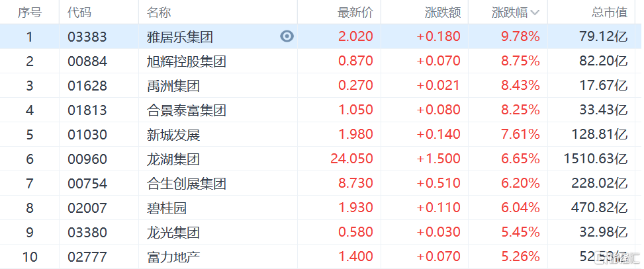Open stock 新城发展
The height and width of the screenshot is (269, 644).
(x=173, y=135)
